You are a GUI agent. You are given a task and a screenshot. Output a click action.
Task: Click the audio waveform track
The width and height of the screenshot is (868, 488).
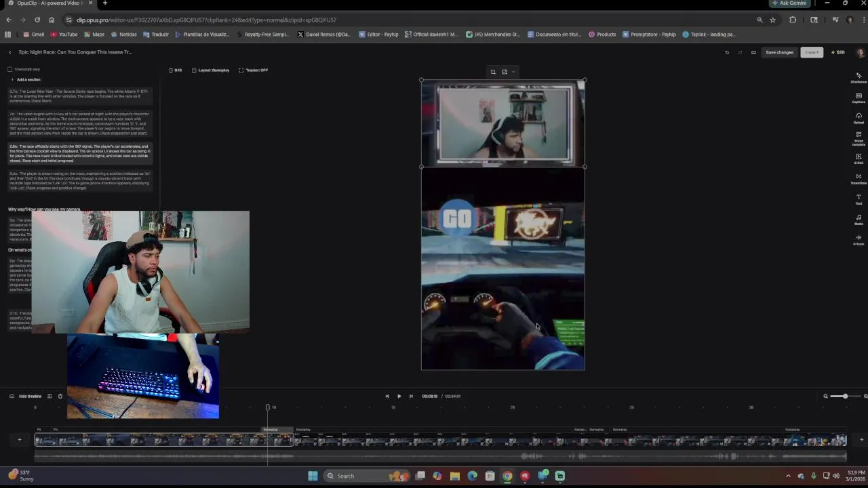click(x=441, y=456)
